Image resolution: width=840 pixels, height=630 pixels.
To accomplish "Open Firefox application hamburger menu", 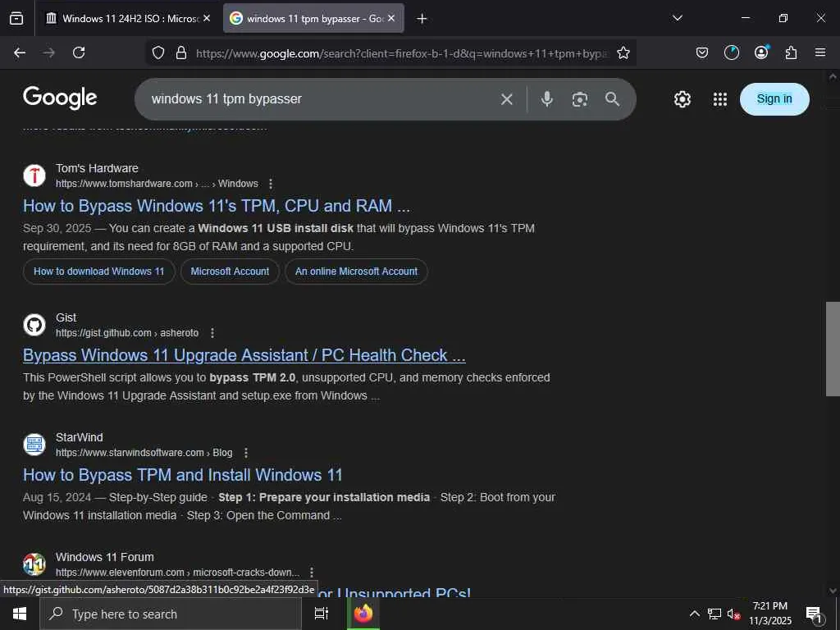I will pos(820,52).
